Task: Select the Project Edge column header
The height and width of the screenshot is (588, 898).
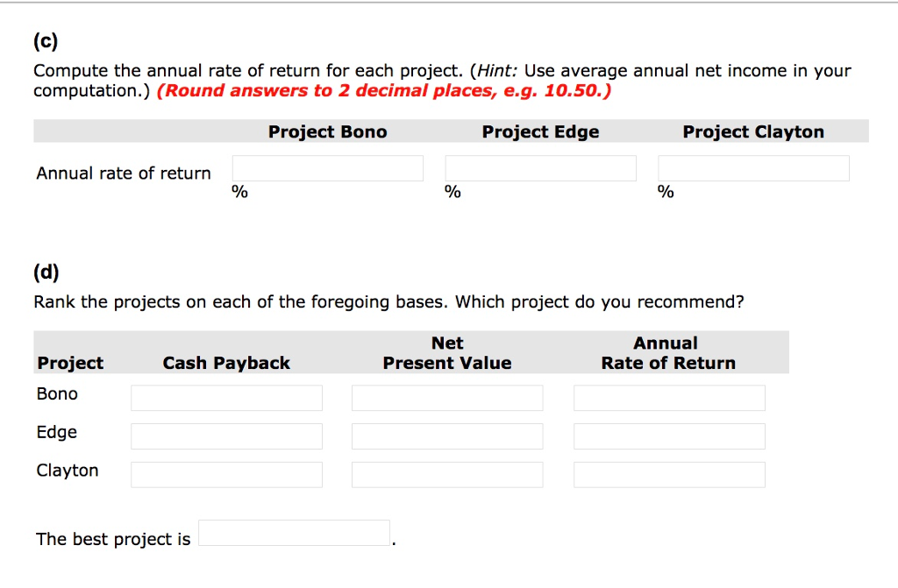Action: (x=540, y=132)
